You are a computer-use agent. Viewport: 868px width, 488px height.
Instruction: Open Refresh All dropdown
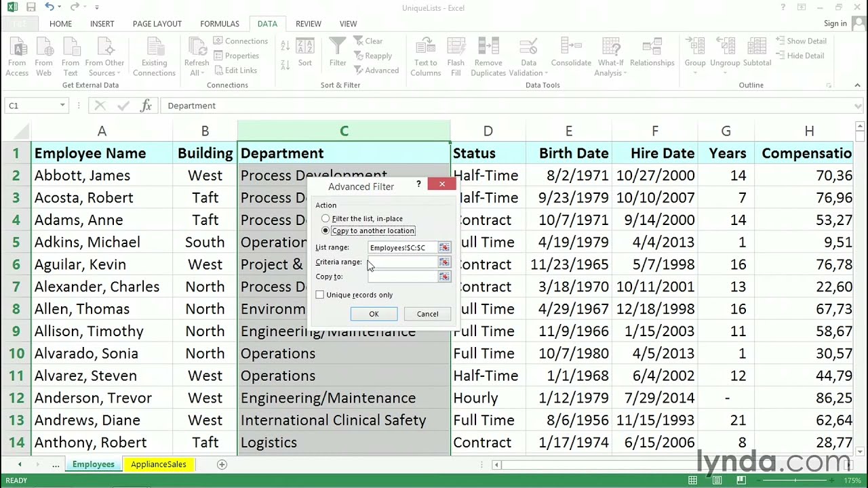coord(197,68)
